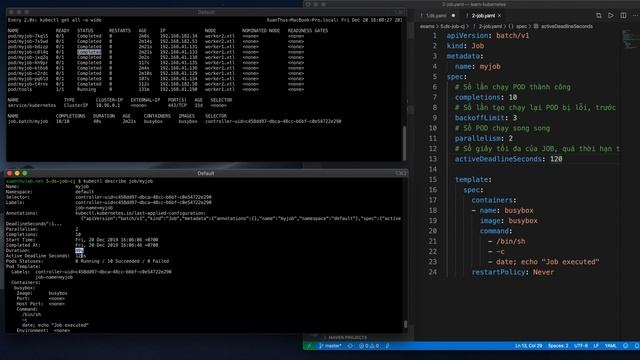Click the synchronize changes icon in status bar
This screenshot has width=640, height=360.
click(350, 346)
